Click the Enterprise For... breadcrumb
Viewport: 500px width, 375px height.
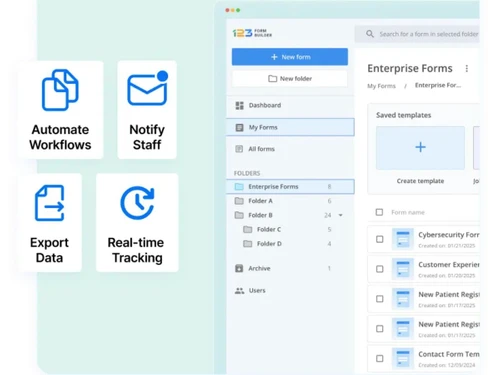438,85
